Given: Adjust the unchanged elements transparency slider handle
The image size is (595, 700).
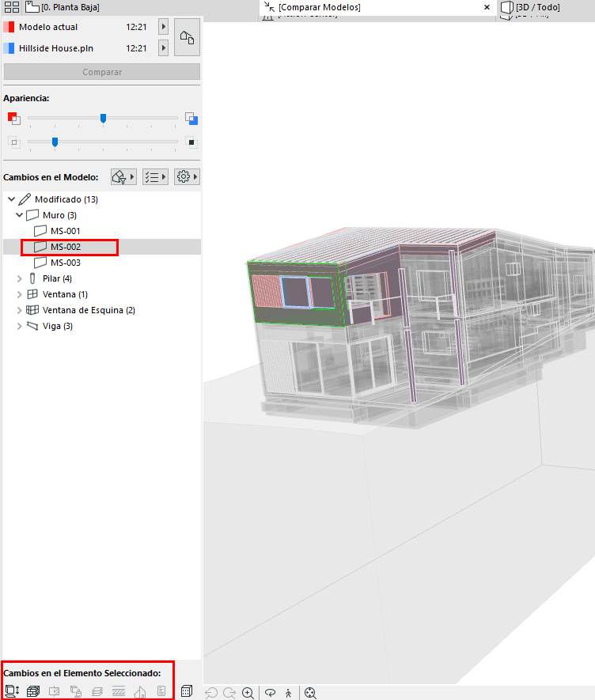Looking at the screenshot, I should click(55, 142).
